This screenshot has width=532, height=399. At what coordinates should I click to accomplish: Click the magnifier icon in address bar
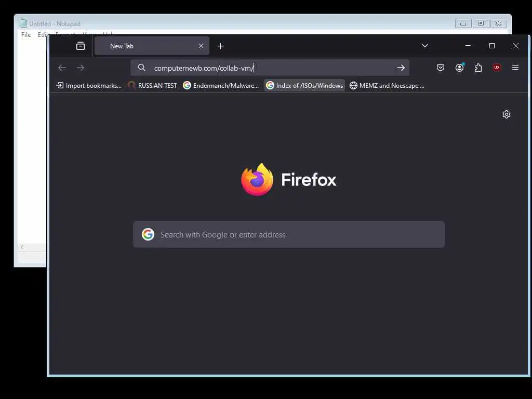pos(142,68)
